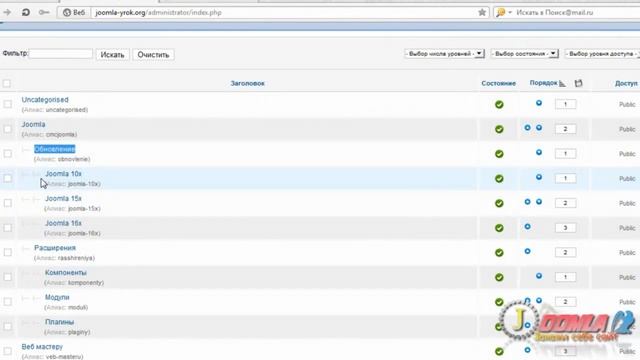Image resolution: width=640 pixels, height=360 pixels.
Task: Toggle published status of Расширения
Action: point(499,253)
